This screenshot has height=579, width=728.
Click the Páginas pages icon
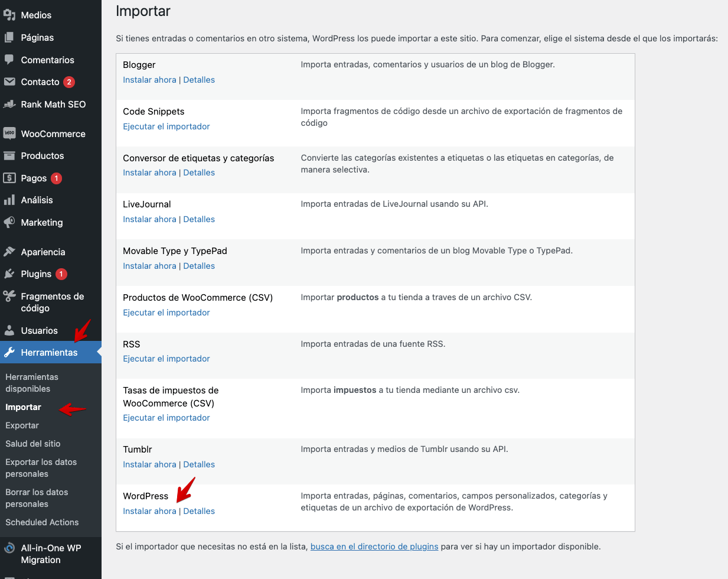(9, 37)
